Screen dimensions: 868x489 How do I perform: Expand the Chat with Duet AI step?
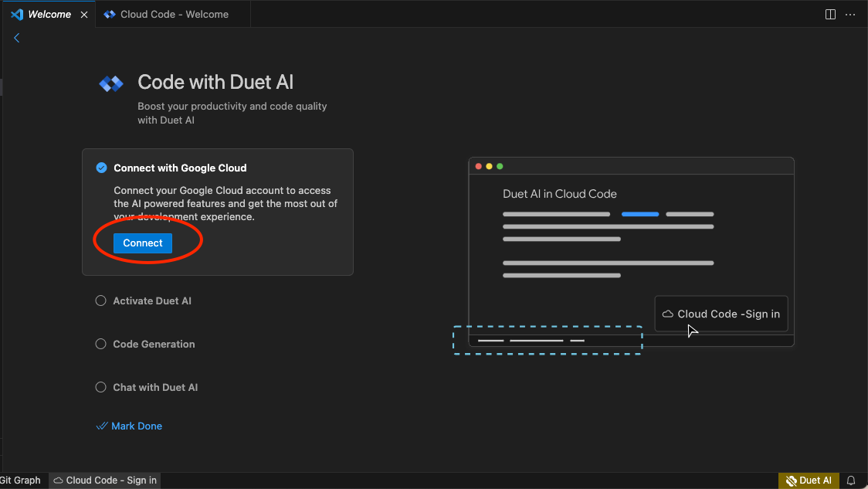[x=155, y=387]
